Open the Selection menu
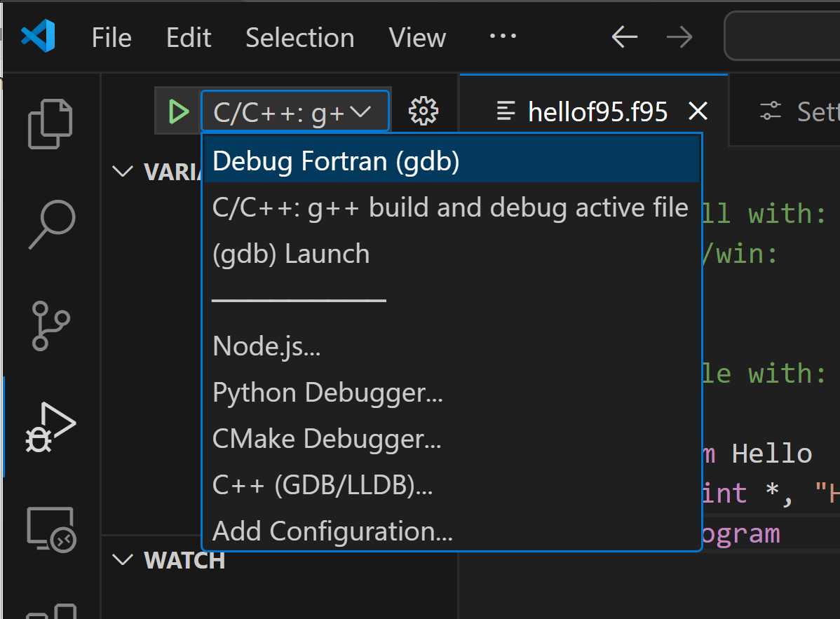 point(299,38)
